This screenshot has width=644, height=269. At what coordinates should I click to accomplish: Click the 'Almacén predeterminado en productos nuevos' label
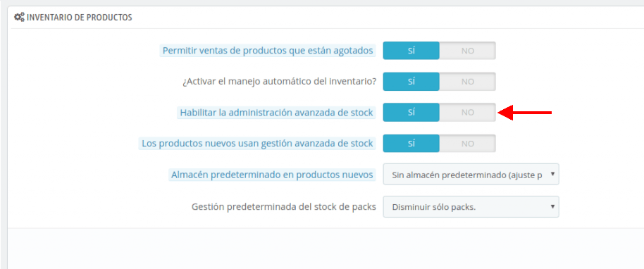[x=272, y=175]
